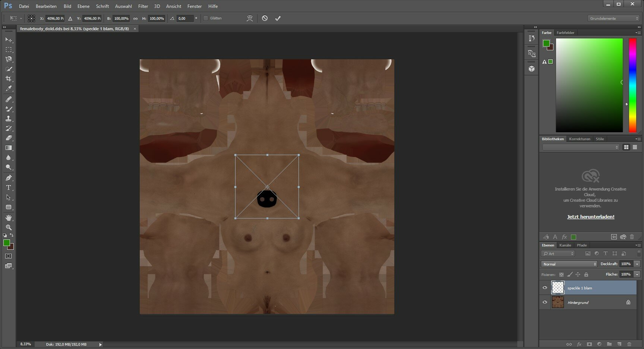
Task: Select the Zoom tool in toolbar
Action: tap(9, 227)
